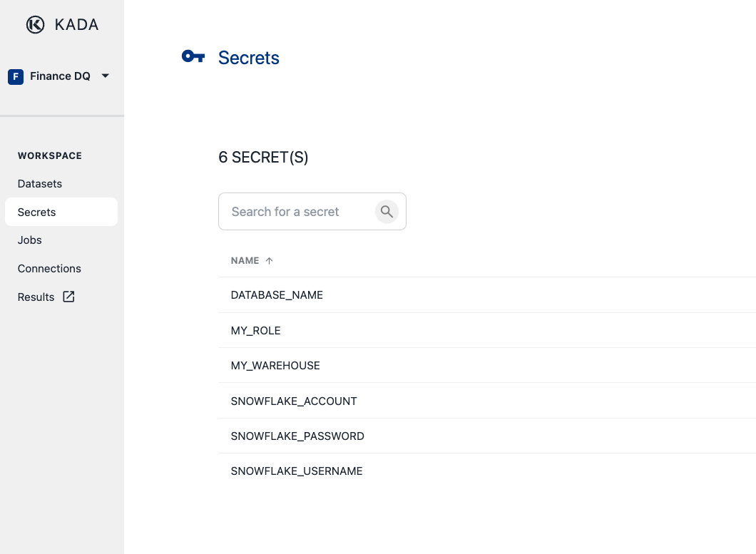Focus the Search for a secret field
This screenshot has height=554, width=756.
coord(296,212)
